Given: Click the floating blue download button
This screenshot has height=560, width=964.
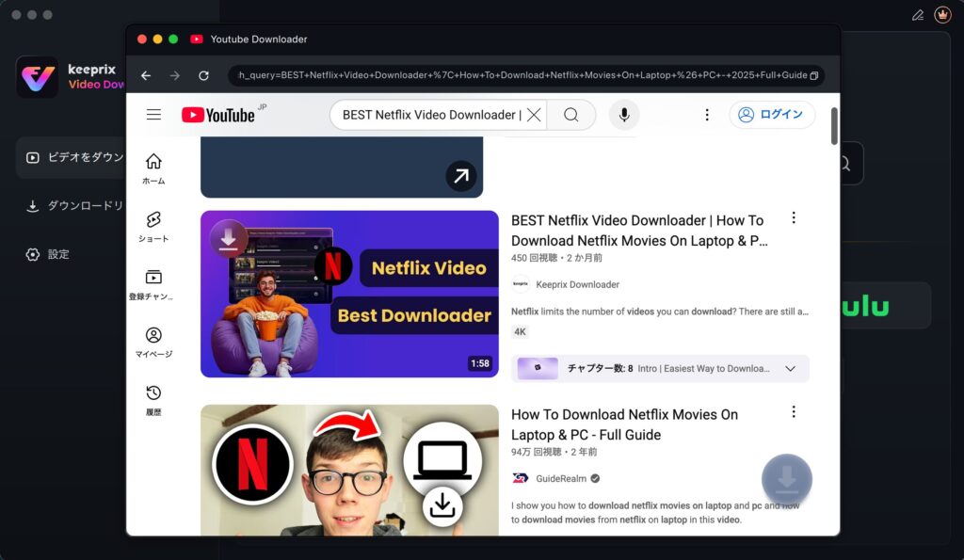Looking at the screenshot, I should tap(787, 479).
